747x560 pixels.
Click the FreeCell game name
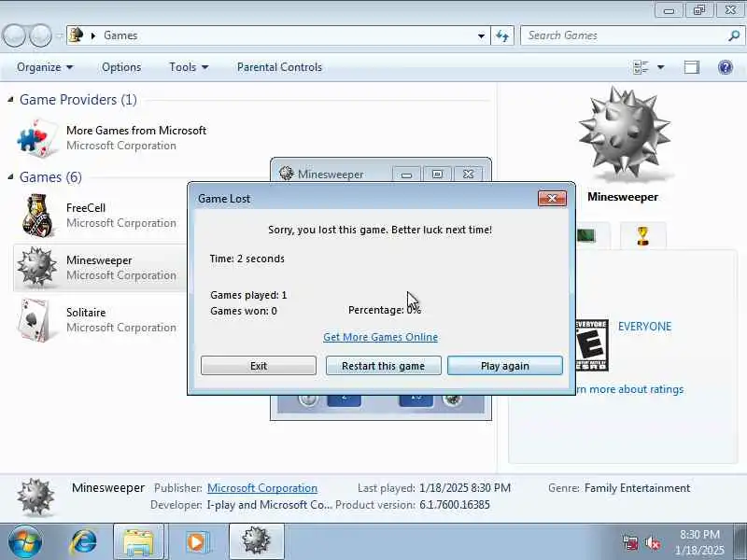[86, 208]
